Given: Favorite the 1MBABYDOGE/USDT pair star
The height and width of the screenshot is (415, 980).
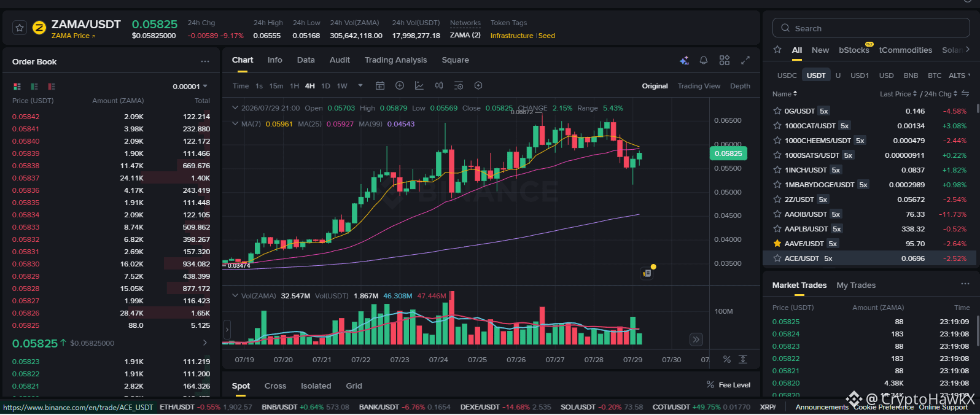Looking at the screenshot, I should tap(777, 185).
